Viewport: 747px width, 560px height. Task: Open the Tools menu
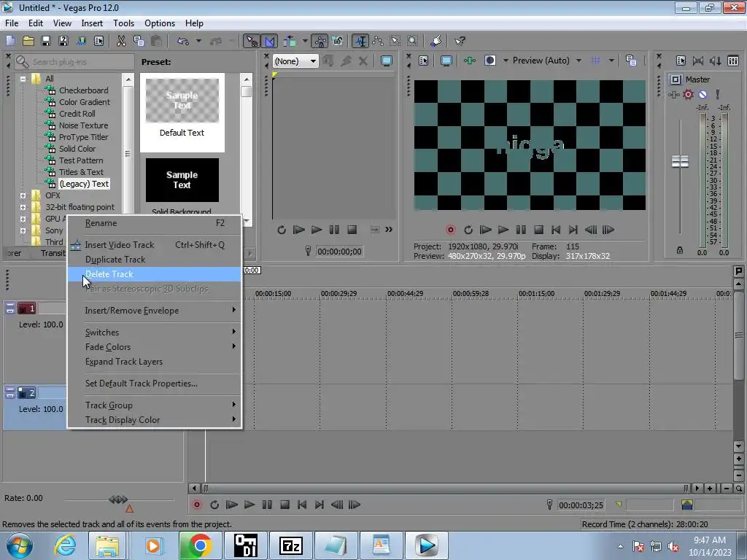pyautogui.click(x=123, y=23)
